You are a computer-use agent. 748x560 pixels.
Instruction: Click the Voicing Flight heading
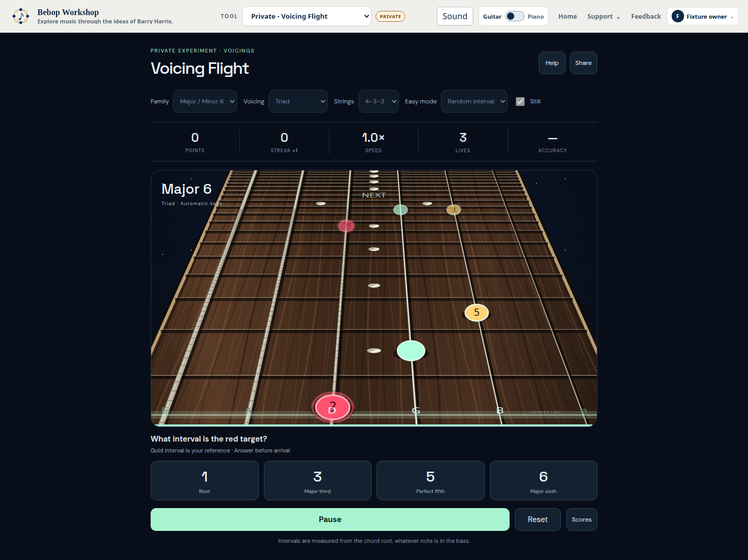[x=199, y=69]
